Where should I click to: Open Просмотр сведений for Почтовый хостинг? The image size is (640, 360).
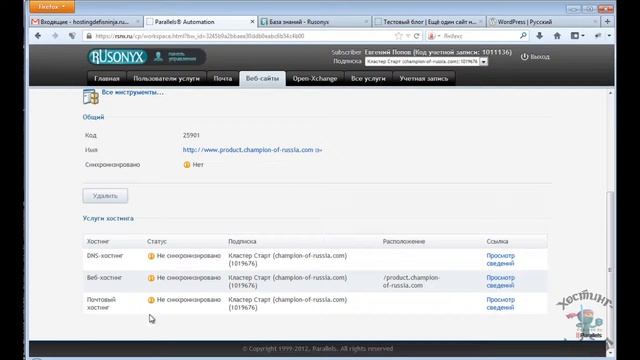[500, 304]
